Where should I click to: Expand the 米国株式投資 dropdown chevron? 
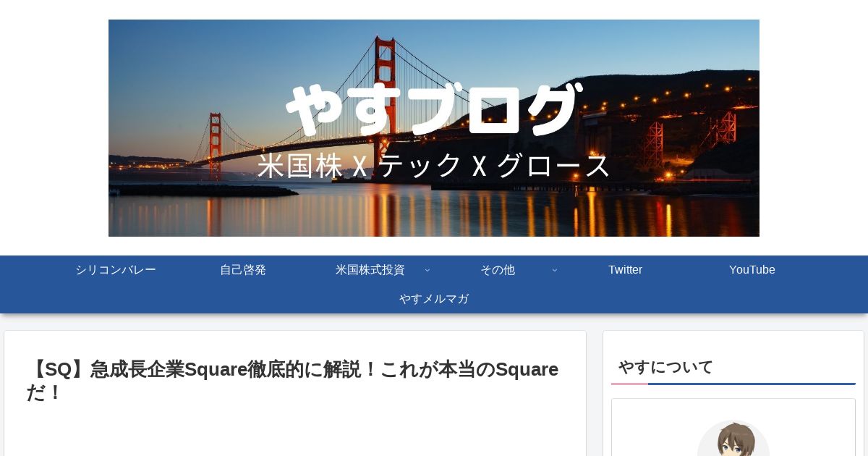pyautogui.click(x=427, y=270)
